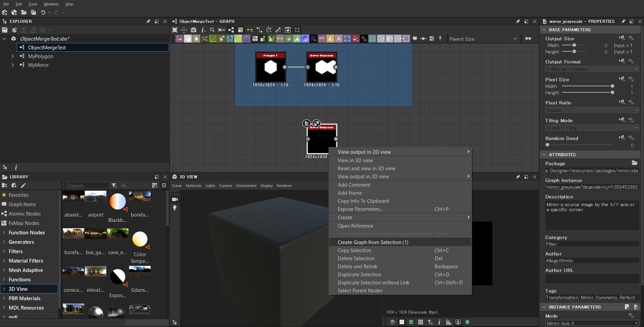This screenshot has height=327, width=644.
Task: Click the open package folder icon
Action: coord(24,12)
